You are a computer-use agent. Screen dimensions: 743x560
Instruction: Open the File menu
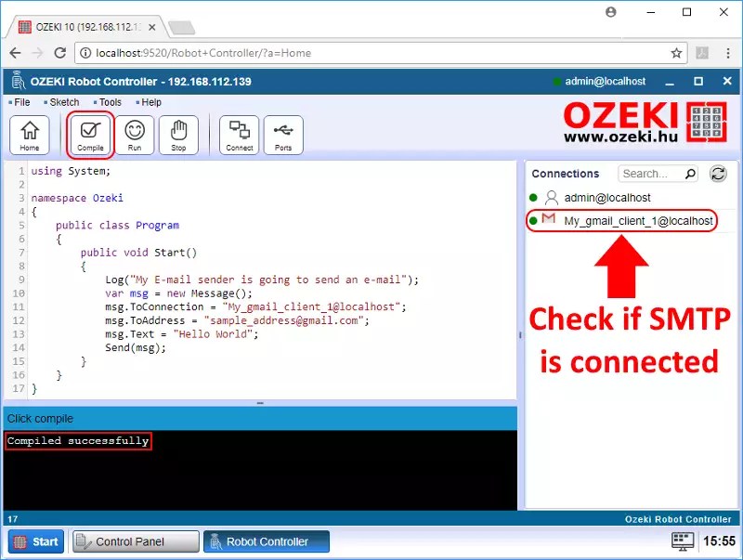coord(20,102)
